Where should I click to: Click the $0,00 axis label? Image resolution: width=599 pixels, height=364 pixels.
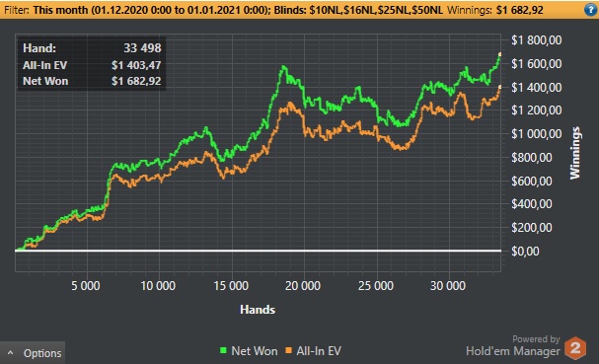(x=525, y=252)
